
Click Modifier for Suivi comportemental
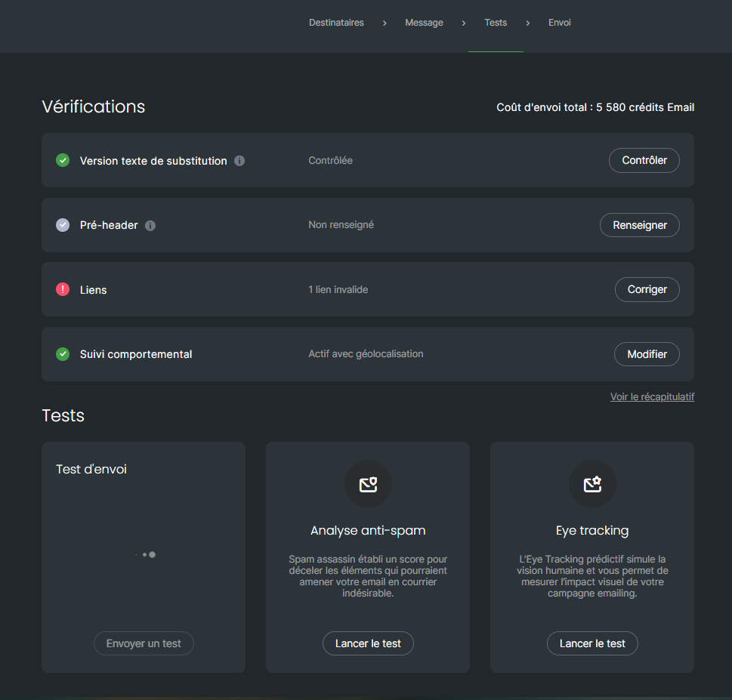click(647, 354)
